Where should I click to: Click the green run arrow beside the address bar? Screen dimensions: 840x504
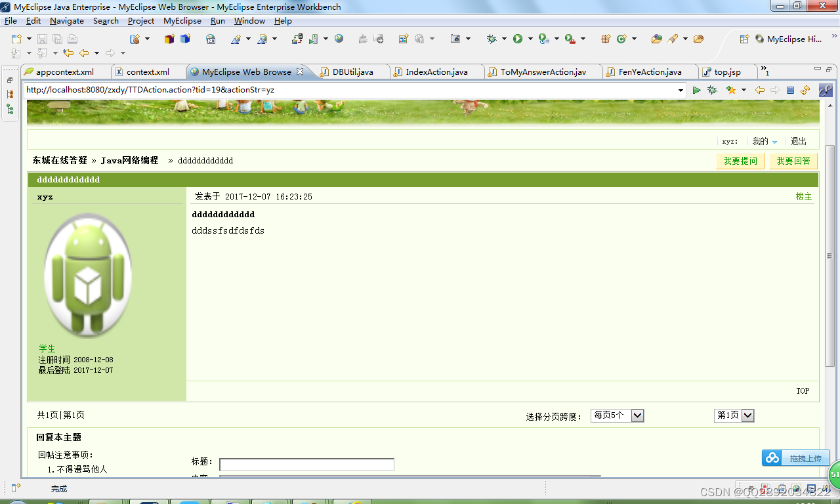coord(697,90)
